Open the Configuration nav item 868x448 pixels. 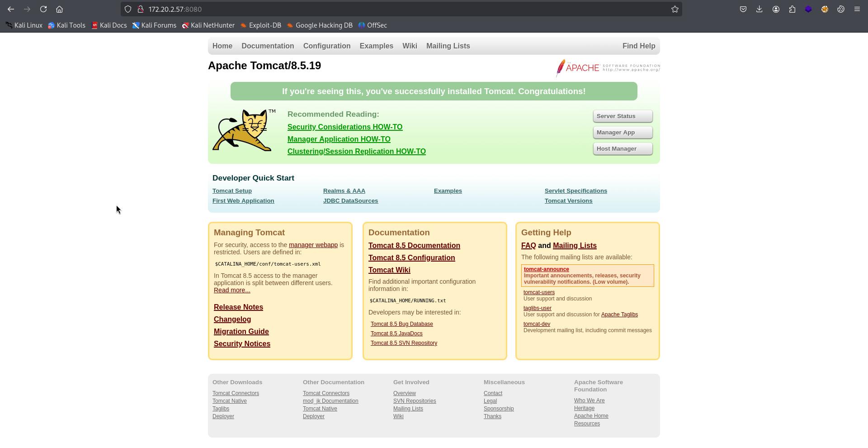327,46
